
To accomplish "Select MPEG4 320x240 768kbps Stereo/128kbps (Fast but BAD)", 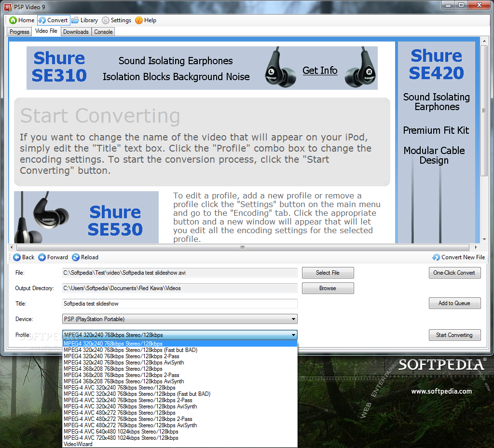I will pos(180,350).
